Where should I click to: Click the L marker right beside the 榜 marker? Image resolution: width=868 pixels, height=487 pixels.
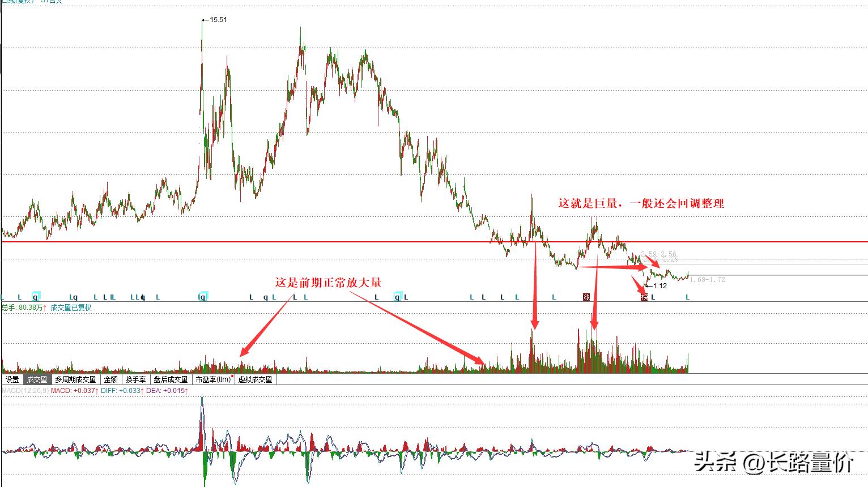(653, 297)
